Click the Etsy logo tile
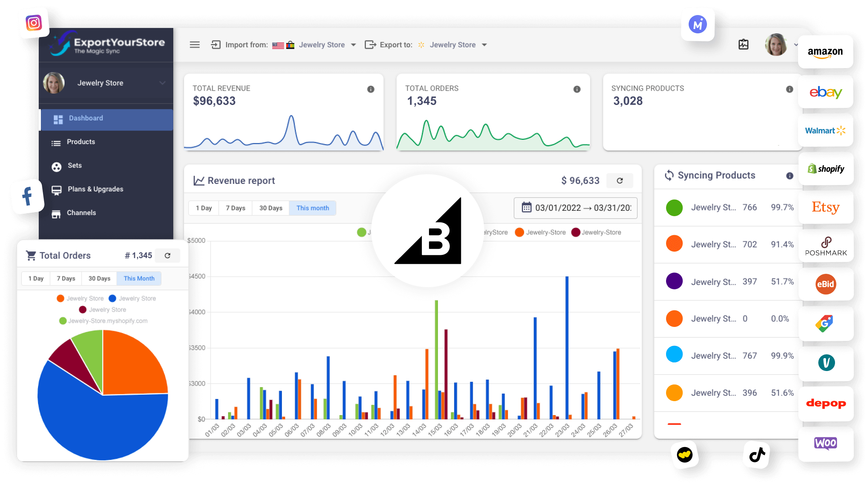Image resolution: width=868 pixels, height=485 pixels. pyautogui.click(x=826, y=207)
